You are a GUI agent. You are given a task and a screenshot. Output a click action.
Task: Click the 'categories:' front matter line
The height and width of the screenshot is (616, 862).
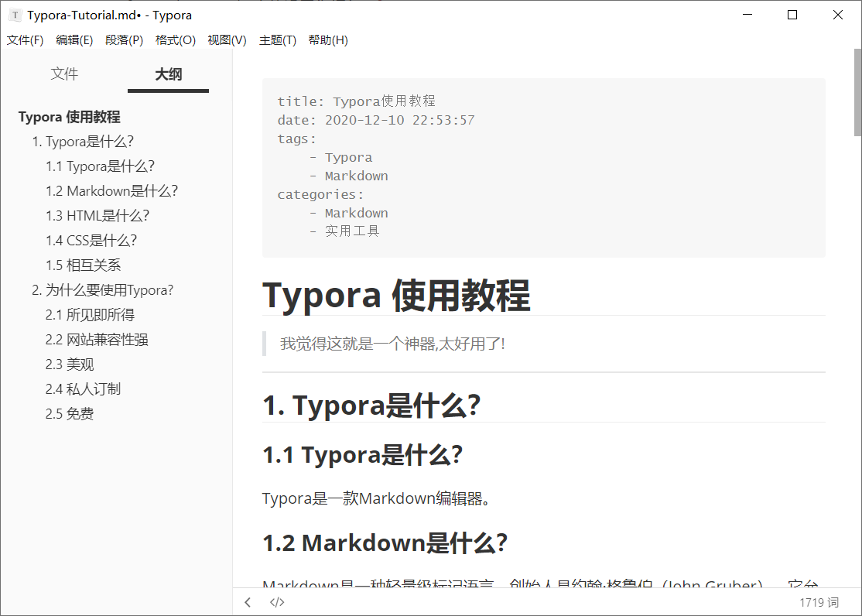click(x=320, y=195)
